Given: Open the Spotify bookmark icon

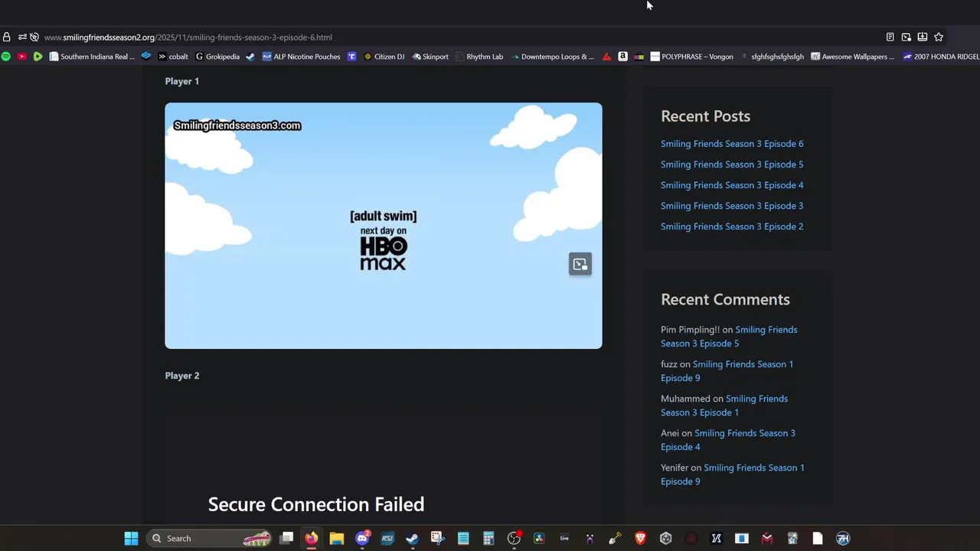Looking at the screenshot, I should coord(6,57).
